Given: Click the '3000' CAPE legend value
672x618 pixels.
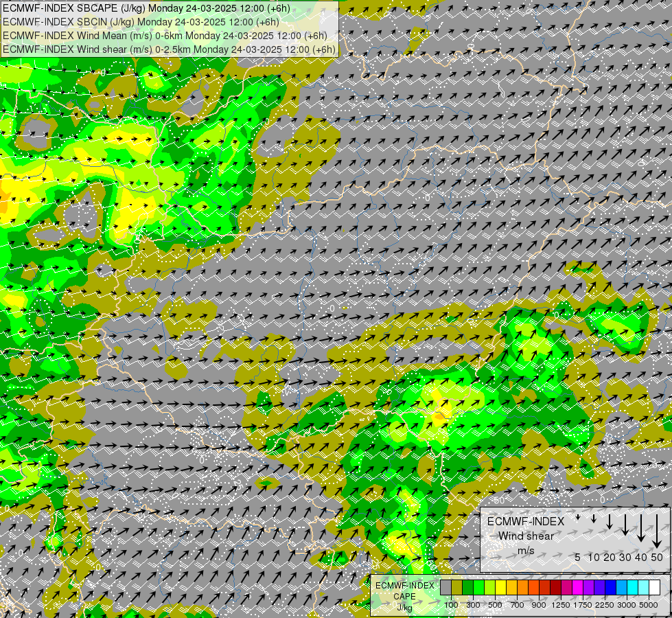Looking at the screenshot, I should pos(627,605).
